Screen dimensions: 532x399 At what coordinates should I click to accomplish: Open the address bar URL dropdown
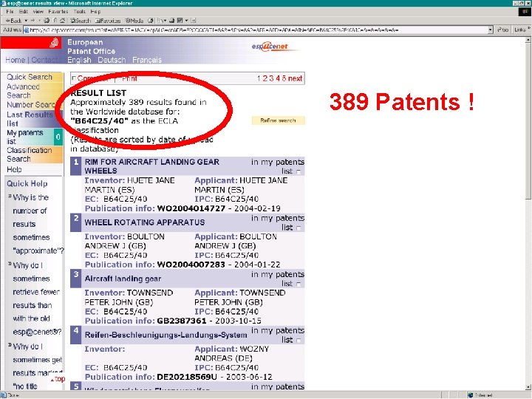click(491, 30)
